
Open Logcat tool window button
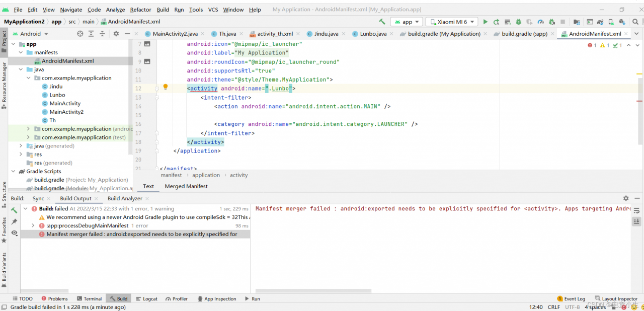pos(146,299)
